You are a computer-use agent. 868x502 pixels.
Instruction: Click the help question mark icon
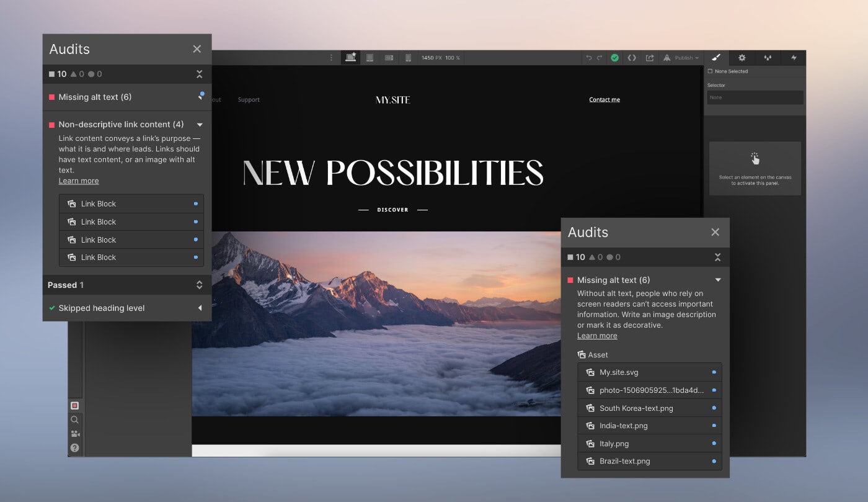tap(74, 448)
